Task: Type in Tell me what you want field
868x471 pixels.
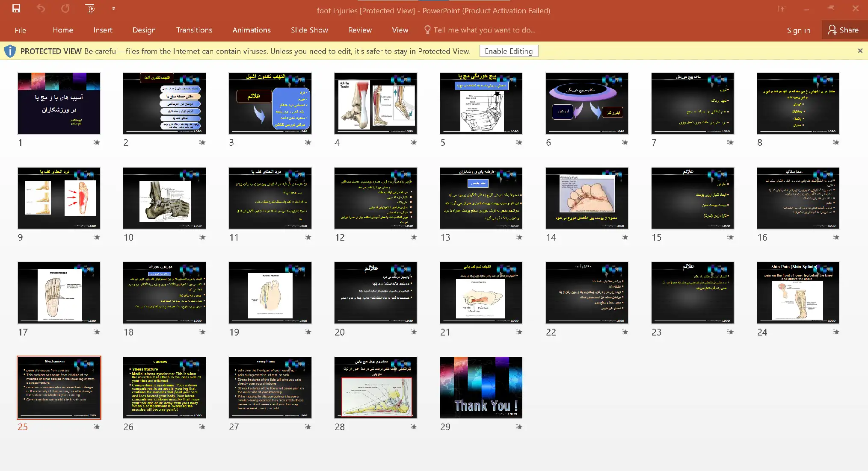Action: pos(484,30)
